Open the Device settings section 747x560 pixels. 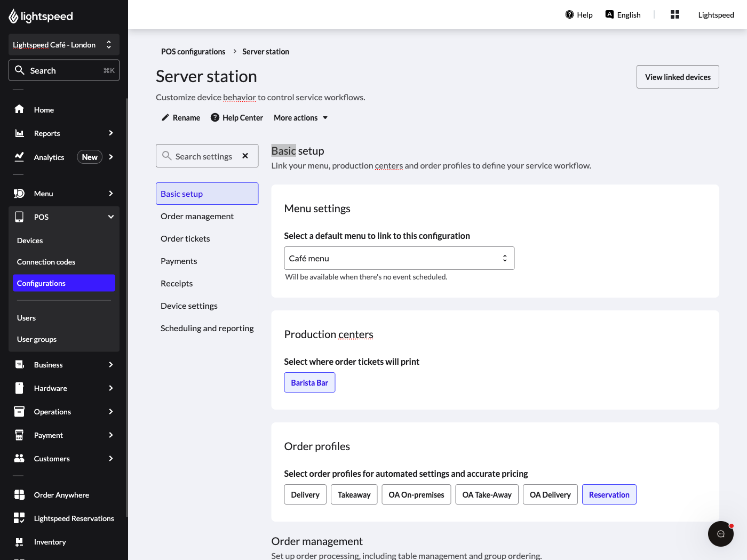pyautogui.click(x=189, y=306)
